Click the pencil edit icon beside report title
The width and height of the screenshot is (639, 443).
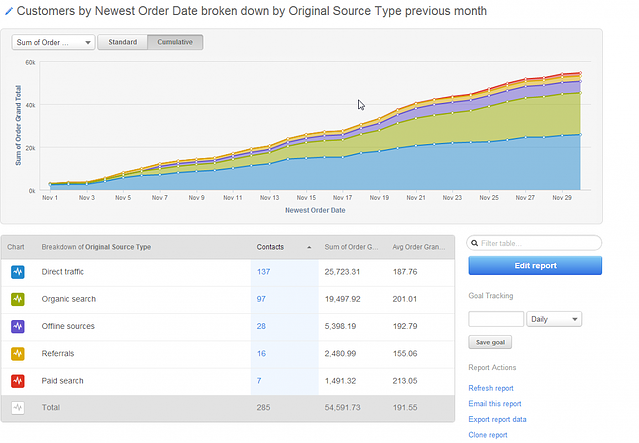click(x=6, y=11)
